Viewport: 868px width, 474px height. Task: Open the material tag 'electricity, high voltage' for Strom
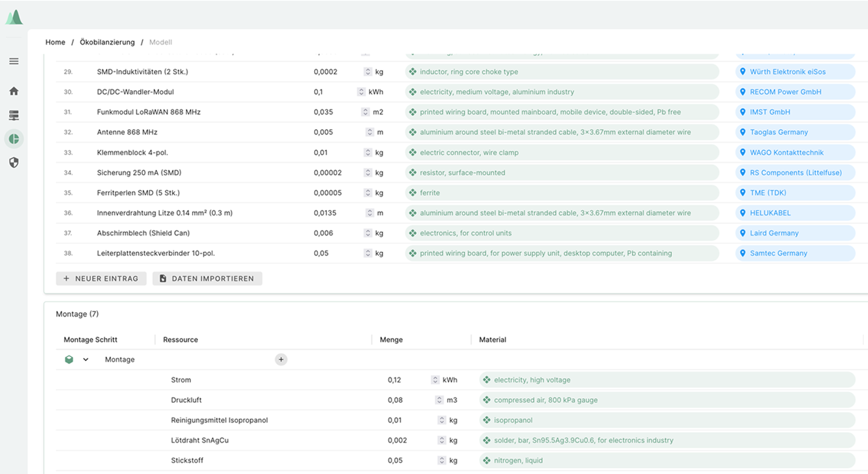(530, 380)
